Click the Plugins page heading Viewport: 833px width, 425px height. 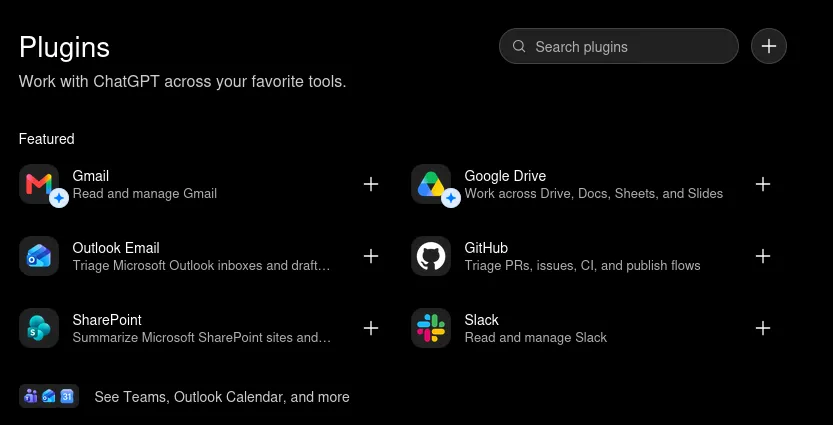coord(64,47)
